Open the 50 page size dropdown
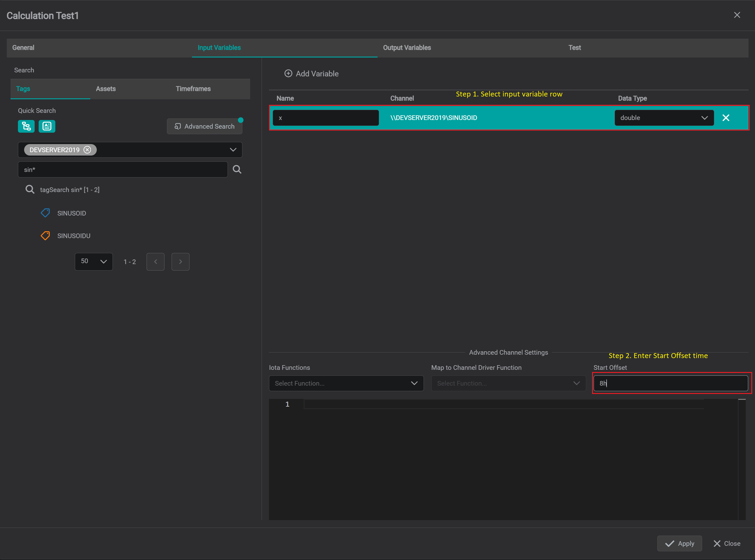 94,261
